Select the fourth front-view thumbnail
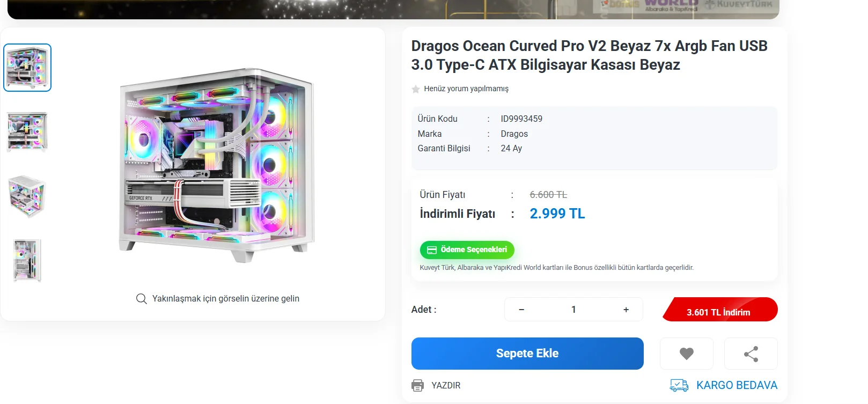 pos(27,261)
